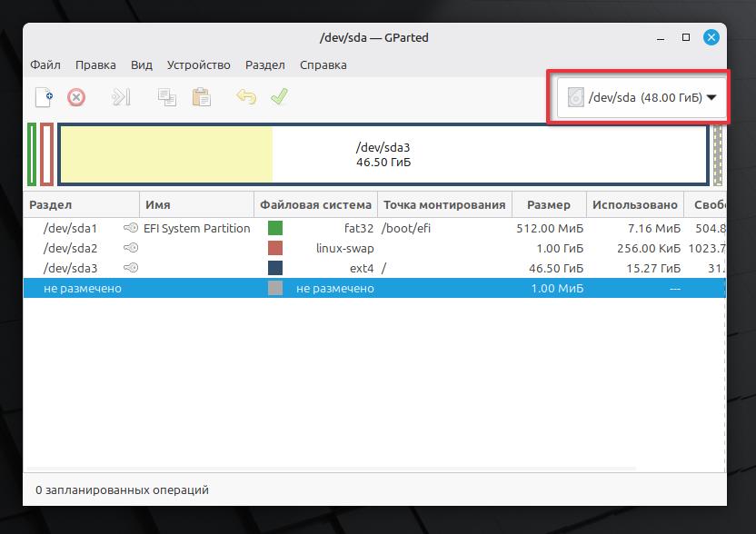Select the green sda1 block in disk map
756x534 pixels.
coord(32,154)
